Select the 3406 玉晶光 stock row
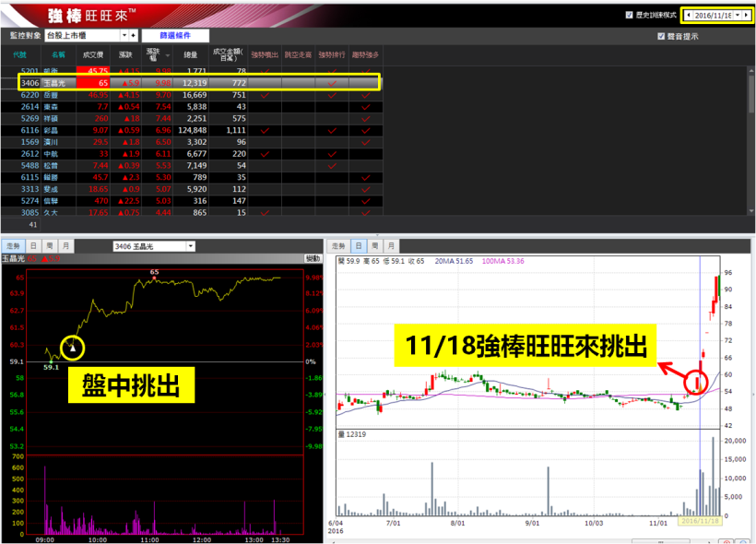Viewport: 756px width, 544px height. coord(199,83)
